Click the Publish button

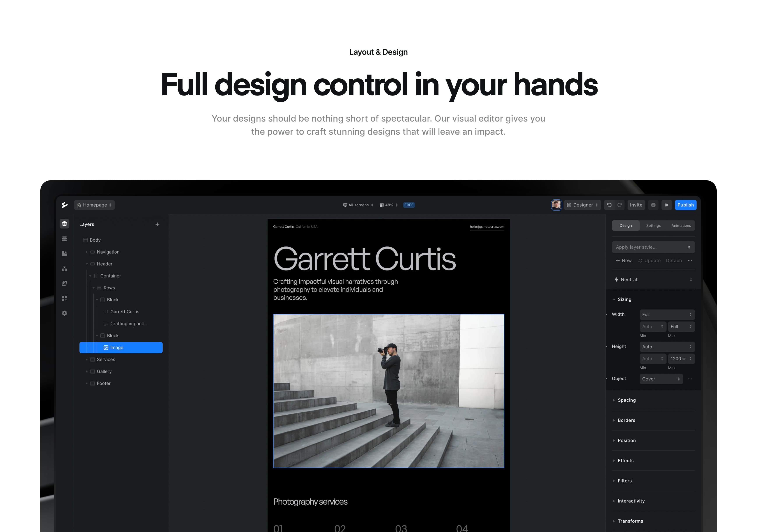(x=685, y=205)
